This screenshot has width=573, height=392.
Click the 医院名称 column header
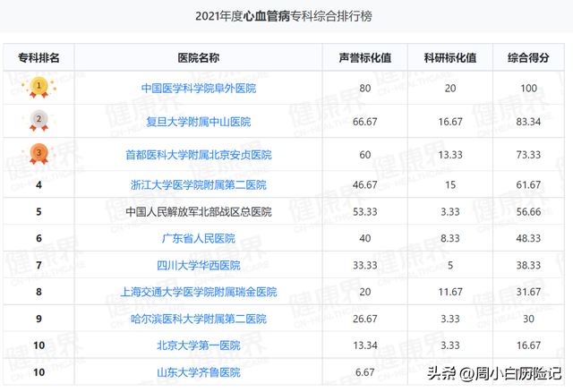click(x=199, y=57)
